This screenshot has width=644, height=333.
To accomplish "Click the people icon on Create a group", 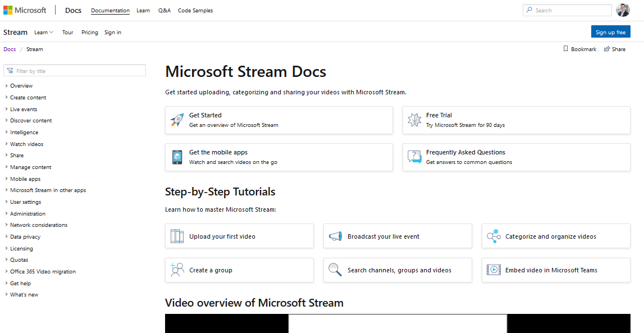I will tap(177, 270).
